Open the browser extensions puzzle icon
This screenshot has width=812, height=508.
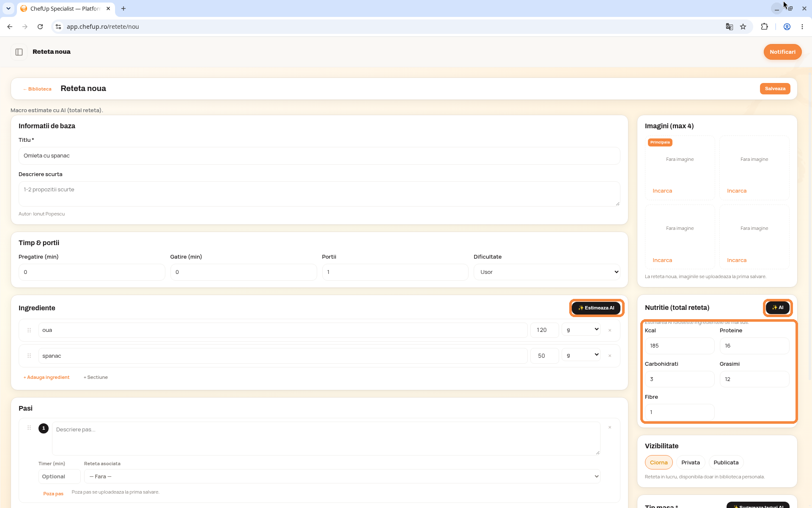764,27
